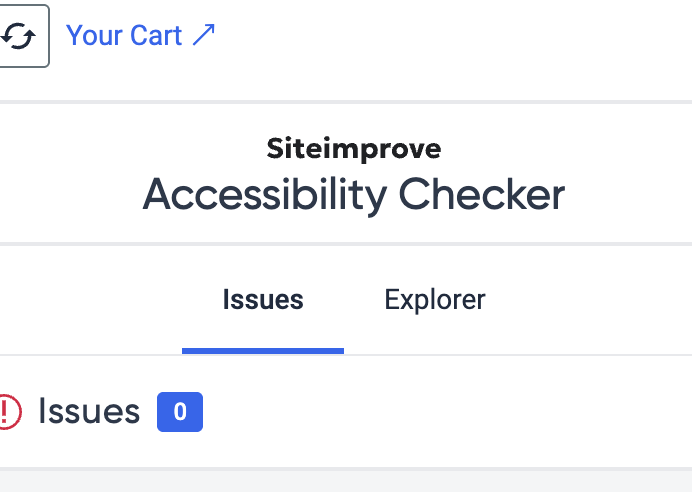Click the Siteimprove brand name

[354, 148]
